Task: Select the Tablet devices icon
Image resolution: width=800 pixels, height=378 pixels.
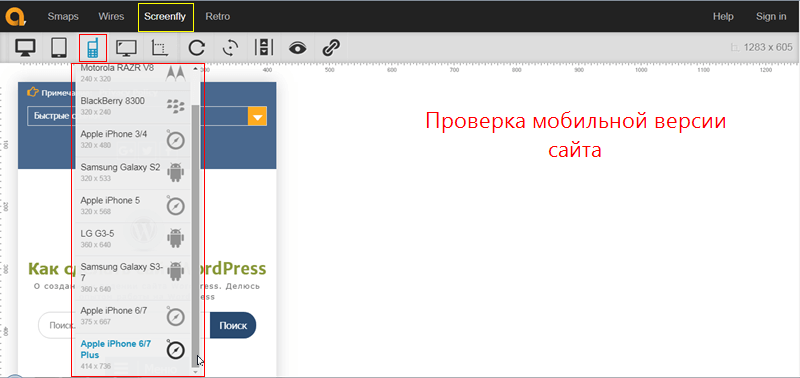Action: [59, 48]
